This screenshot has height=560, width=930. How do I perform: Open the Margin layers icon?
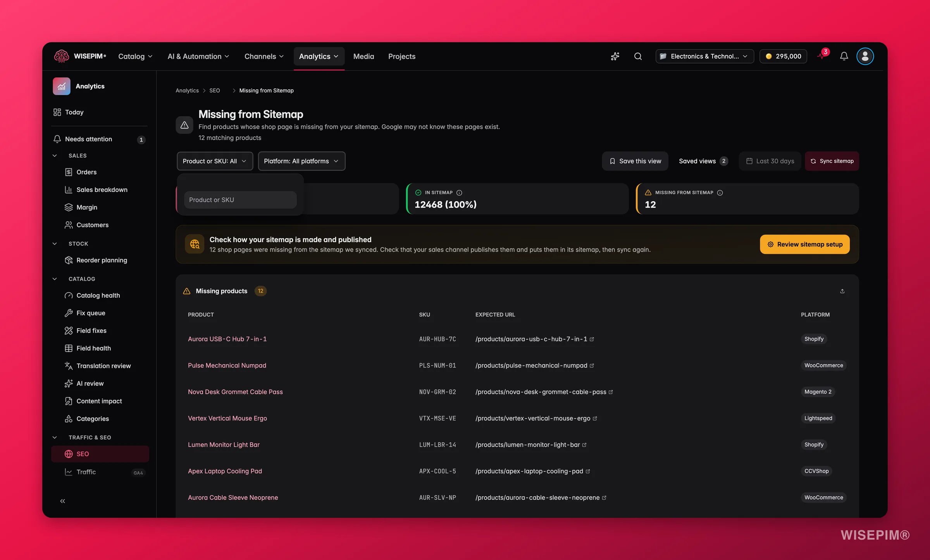[69, 207]
